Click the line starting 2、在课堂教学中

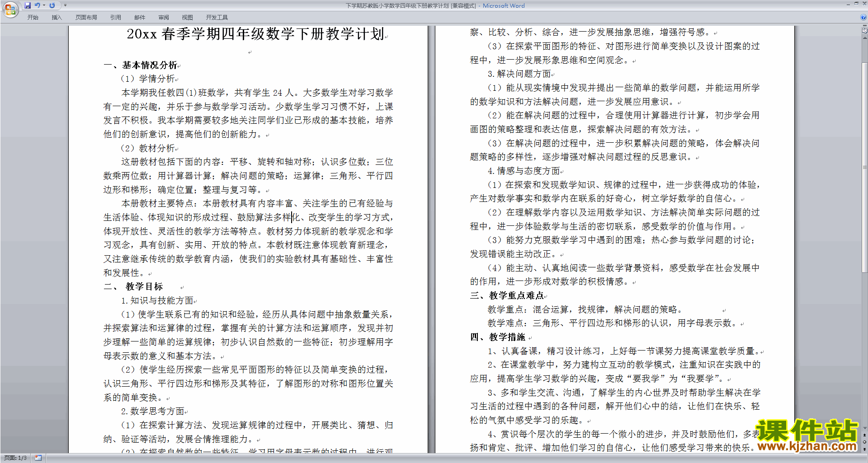point(624,365)
